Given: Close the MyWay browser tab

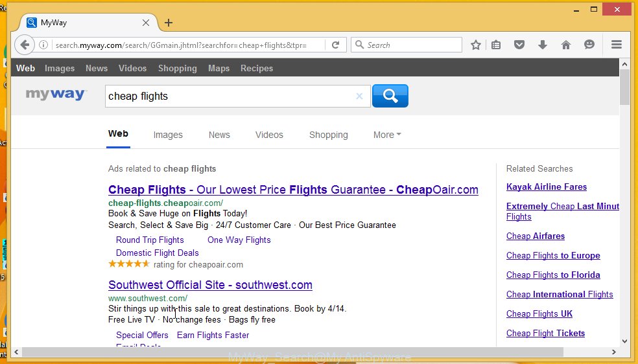Looking at the screenshot, I should click(146, 23).
